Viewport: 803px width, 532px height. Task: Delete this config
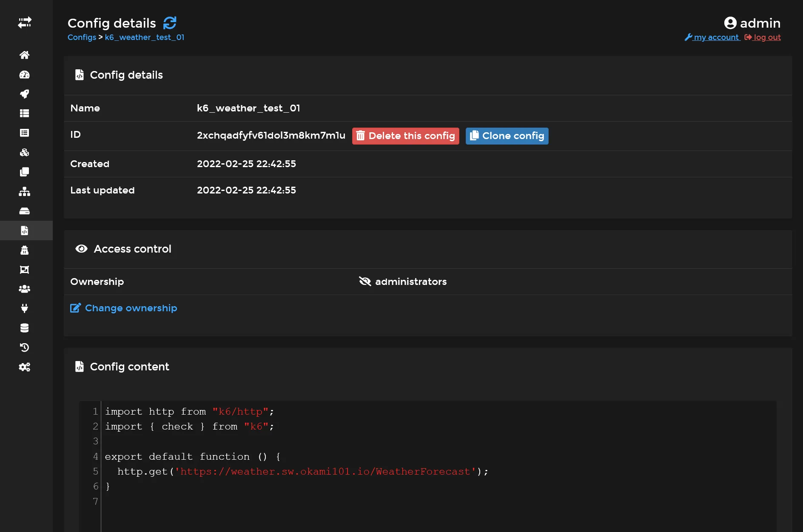[x=405, y=136]
